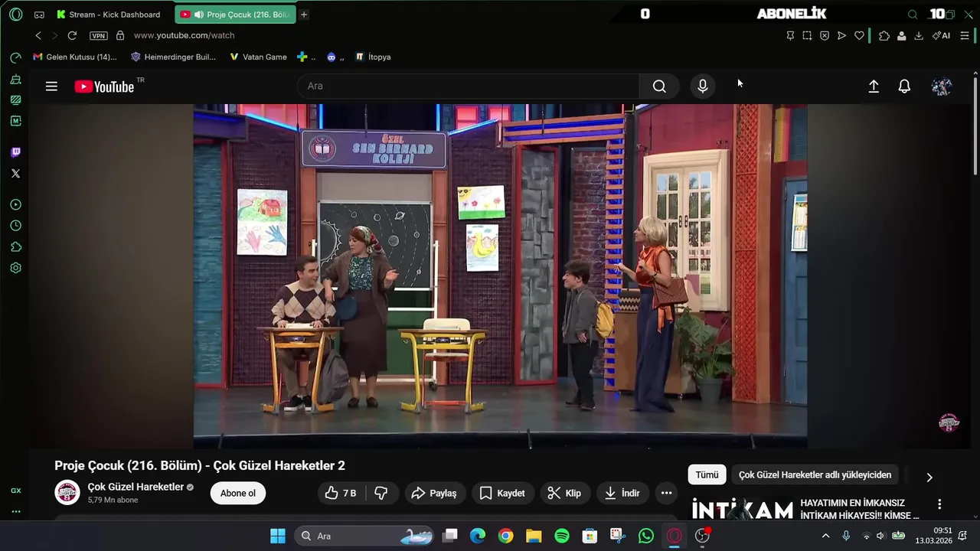980x551 pixels.
Task: Start voice search with microphone
Action: click(x=703, y=86)
